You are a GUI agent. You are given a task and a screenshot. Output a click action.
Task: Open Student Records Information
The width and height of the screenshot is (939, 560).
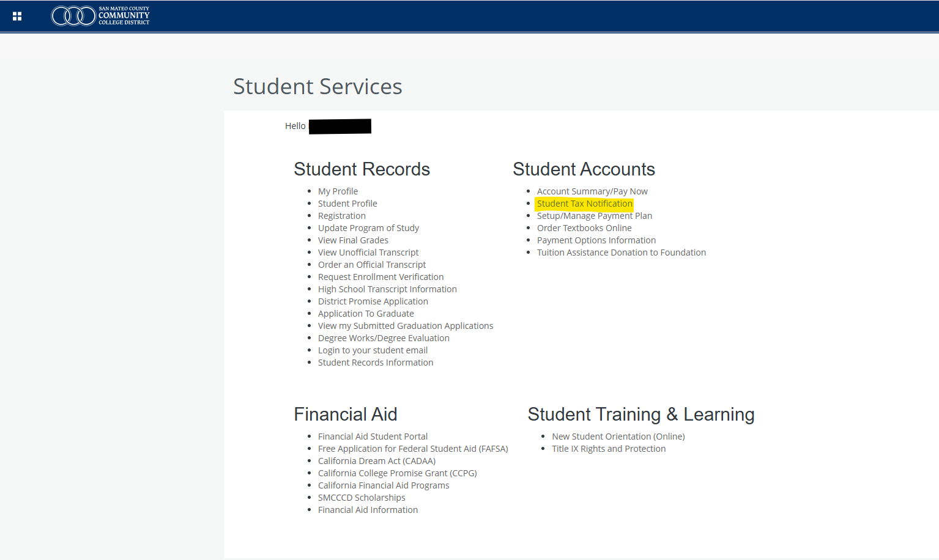click(376, 363)
